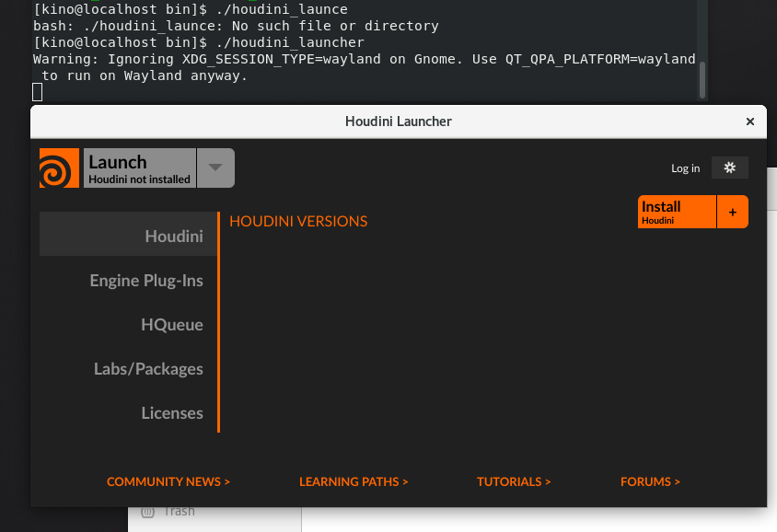Open the Tutorials link
777x532 pixels.
[x=514, y=480]
